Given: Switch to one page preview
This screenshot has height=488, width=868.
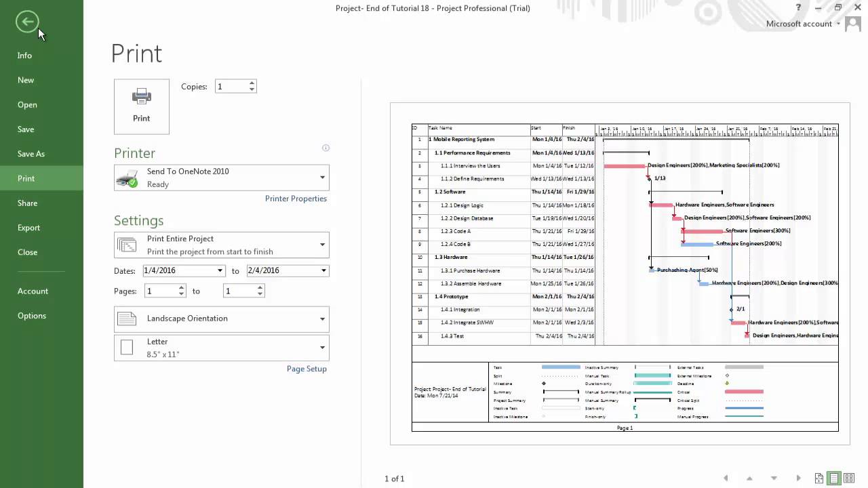Looking at the screenshot, I should tap(835, 479).
